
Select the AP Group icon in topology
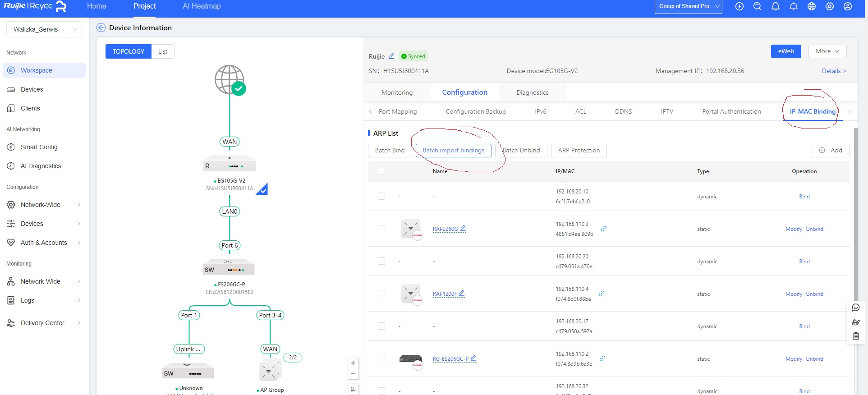pyautogui.click(x=270, y=371)
